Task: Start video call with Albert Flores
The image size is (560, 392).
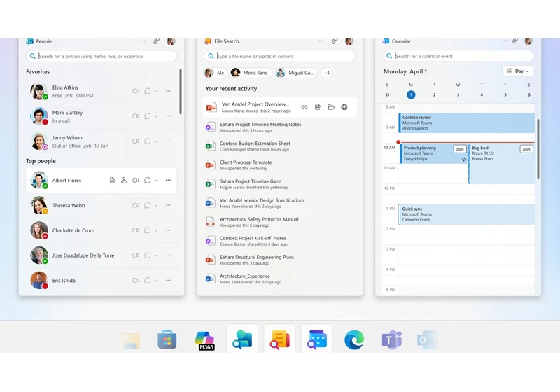Action: (x=136, y=181)
